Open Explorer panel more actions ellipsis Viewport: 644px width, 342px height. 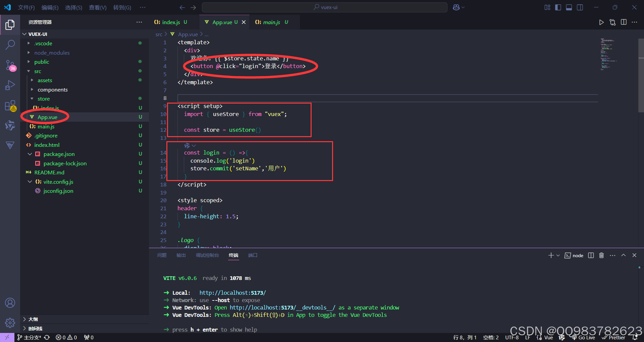139,22
